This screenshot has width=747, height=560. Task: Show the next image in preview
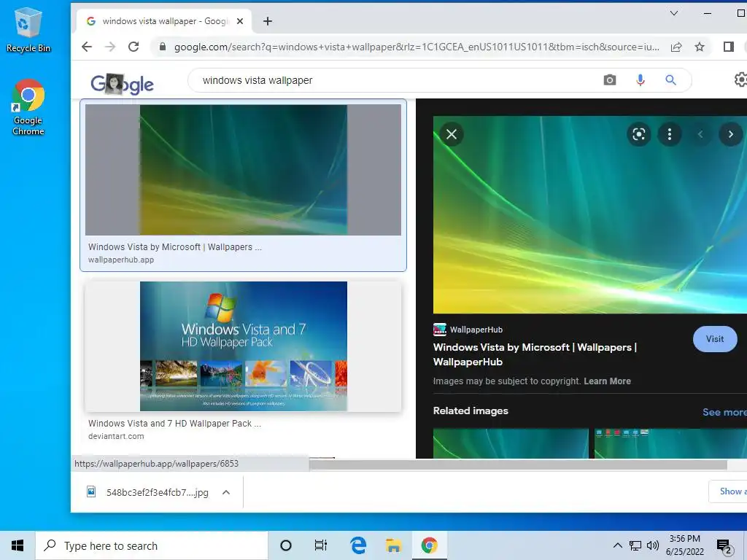[730, 134]
